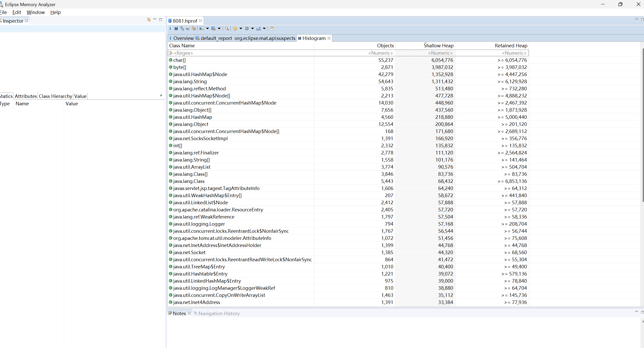The image size is (644, 348).
Task: Open the Help menu
Action: pyautogui.click(x=55, y=12)
